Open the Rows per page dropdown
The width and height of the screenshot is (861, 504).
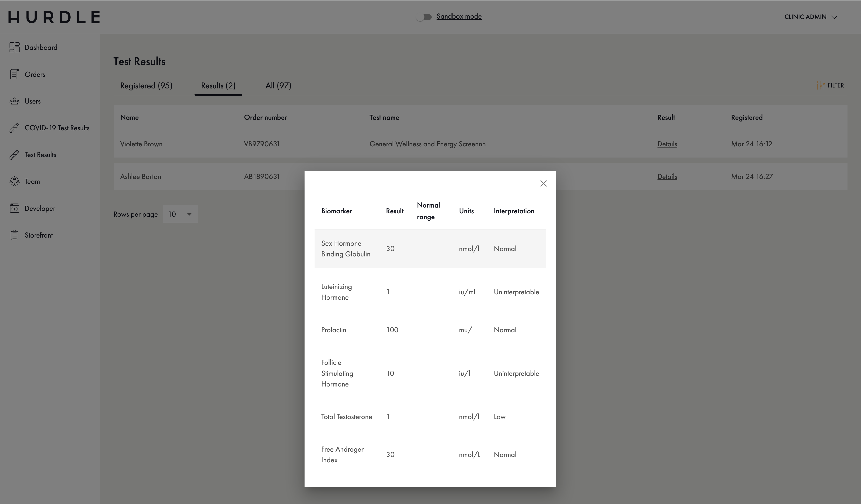pyautogui.click(x=180, y=215)
